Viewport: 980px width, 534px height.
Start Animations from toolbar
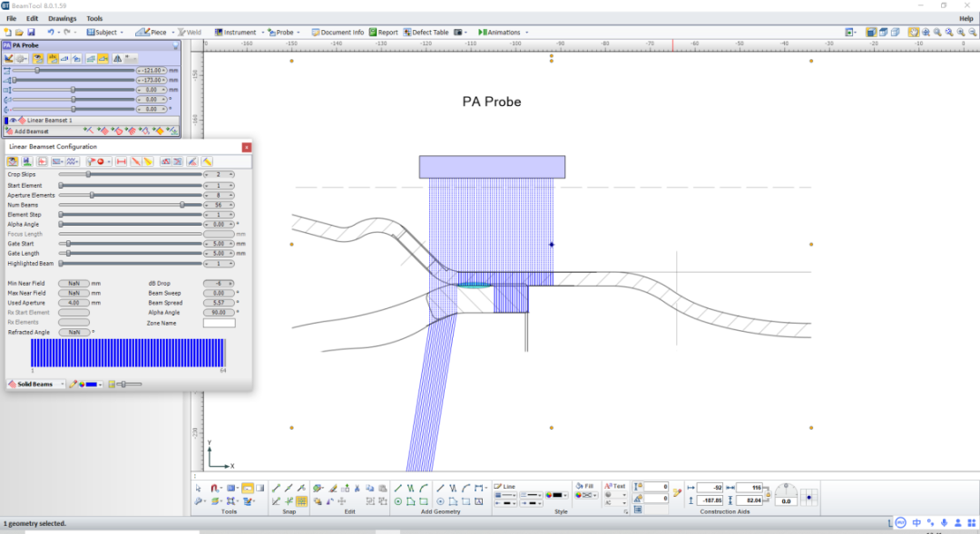[x=499, y=32]
